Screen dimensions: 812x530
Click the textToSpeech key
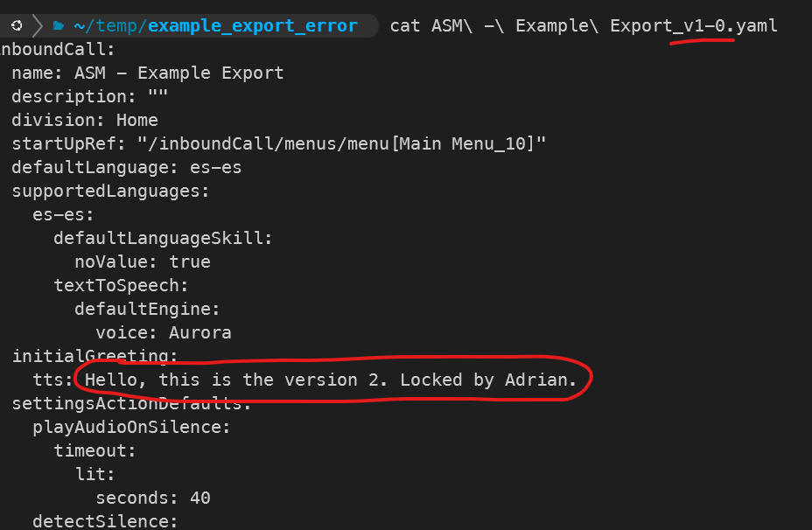[x=121, y=285]
